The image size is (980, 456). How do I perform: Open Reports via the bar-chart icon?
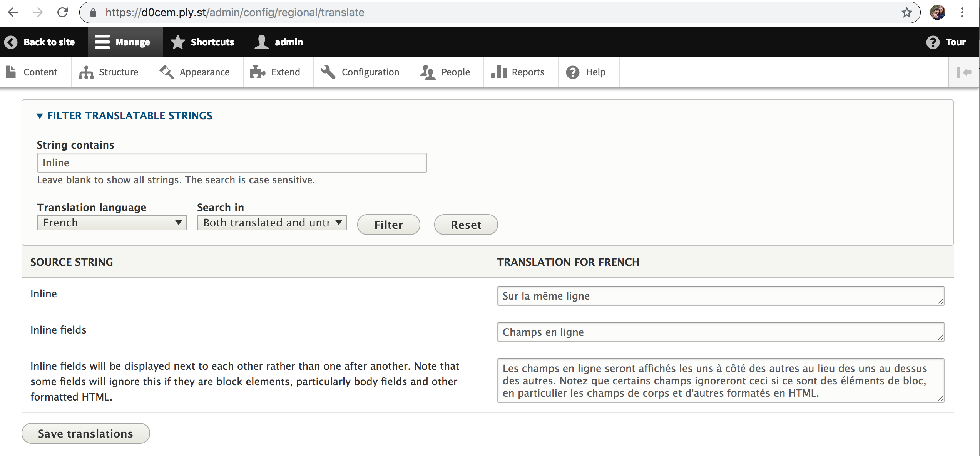click(498, 72)
